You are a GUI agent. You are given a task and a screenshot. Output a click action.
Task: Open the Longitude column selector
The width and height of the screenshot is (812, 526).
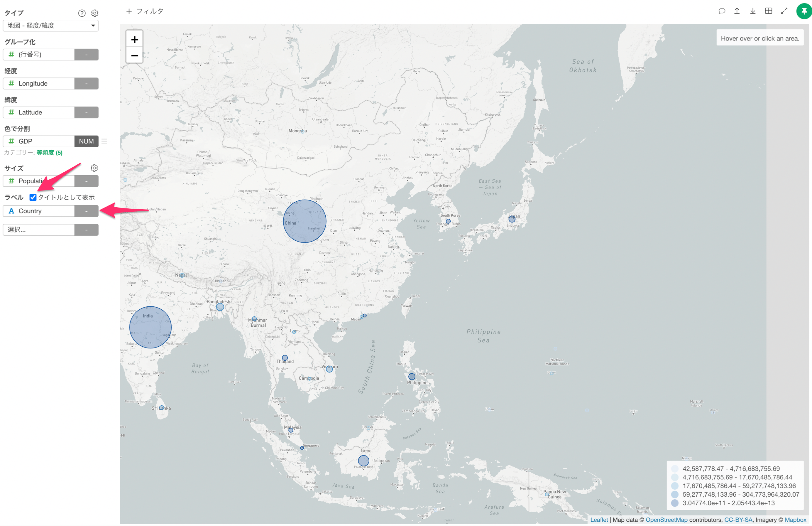[x=38, y=84]
